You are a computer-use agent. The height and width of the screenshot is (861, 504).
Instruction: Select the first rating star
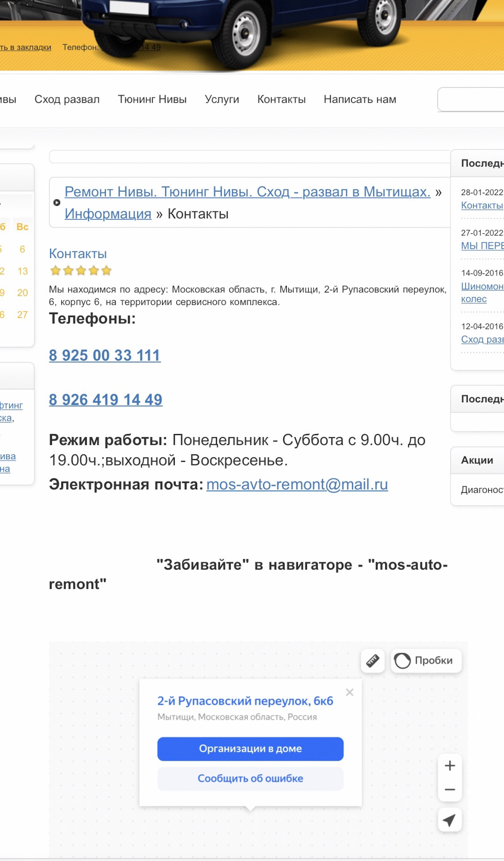tap(56, 270)
